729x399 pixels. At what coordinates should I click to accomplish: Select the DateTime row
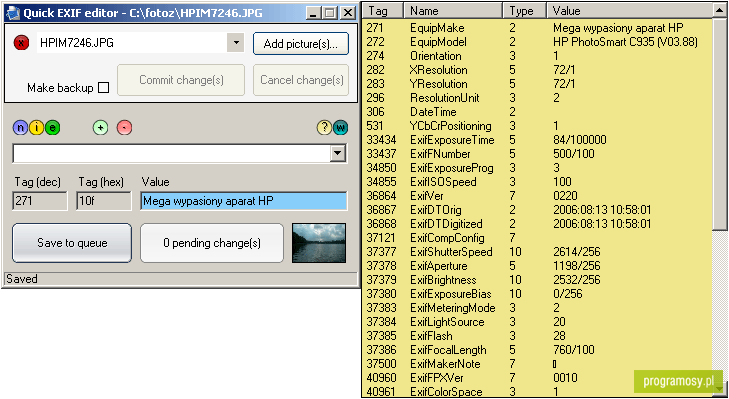[537, 112]
